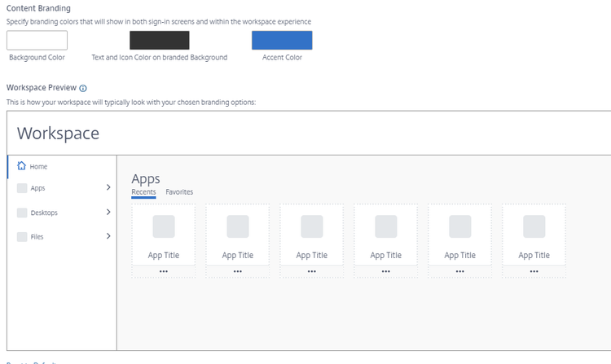Image resolution: width=611 pixels, height=364 pixels.
Task: Click the Content Branding heading
Action: point(38,8)
